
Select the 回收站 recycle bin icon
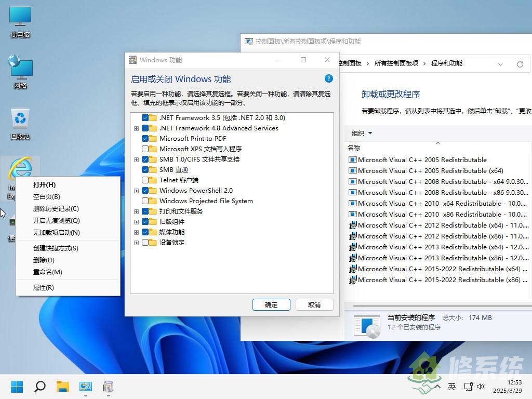20,124
